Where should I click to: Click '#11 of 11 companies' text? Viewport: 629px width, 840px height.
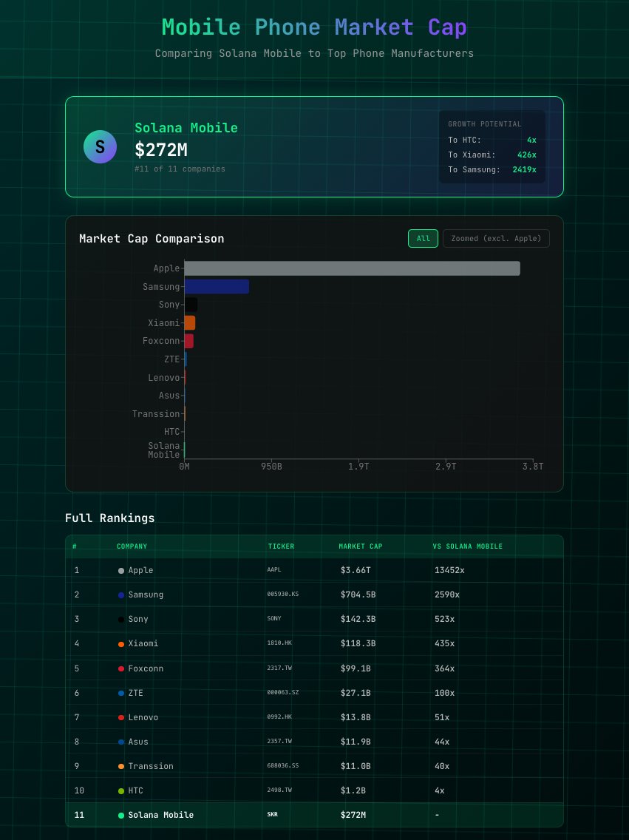point(180,169)
